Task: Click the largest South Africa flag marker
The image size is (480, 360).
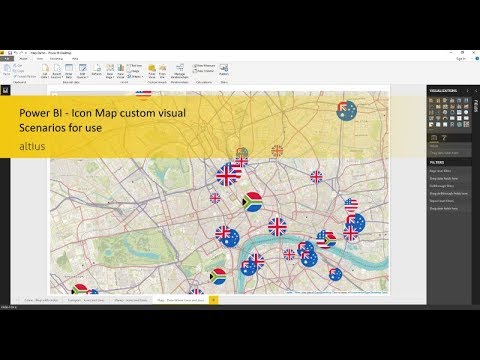Action: pos(252,202)
